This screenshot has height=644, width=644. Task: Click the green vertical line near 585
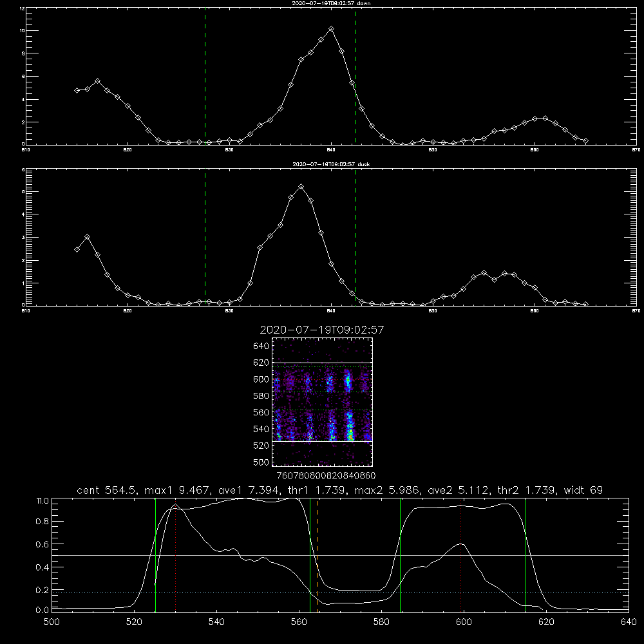click(400, 554)
